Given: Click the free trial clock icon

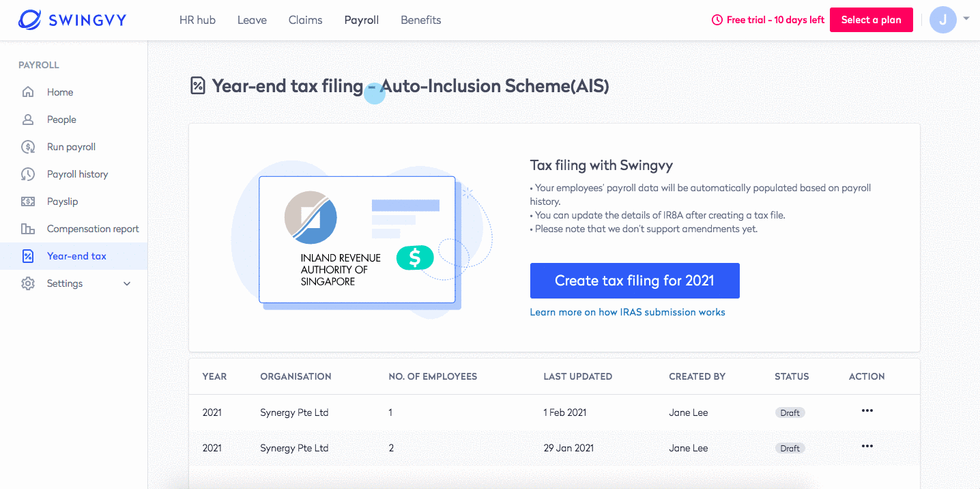Looking at the screenshot, I should click(717, 20).
